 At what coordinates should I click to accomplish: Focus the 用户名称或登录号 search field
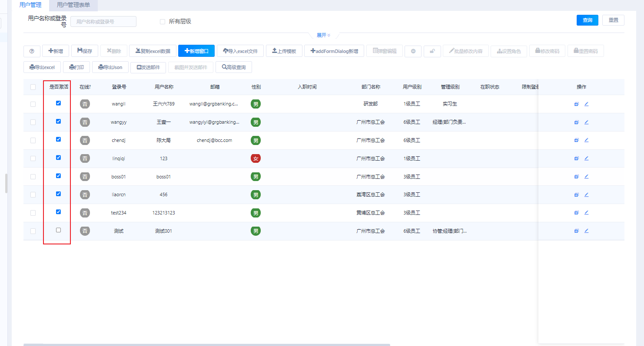pyautogui.click(x=103, y=21)
